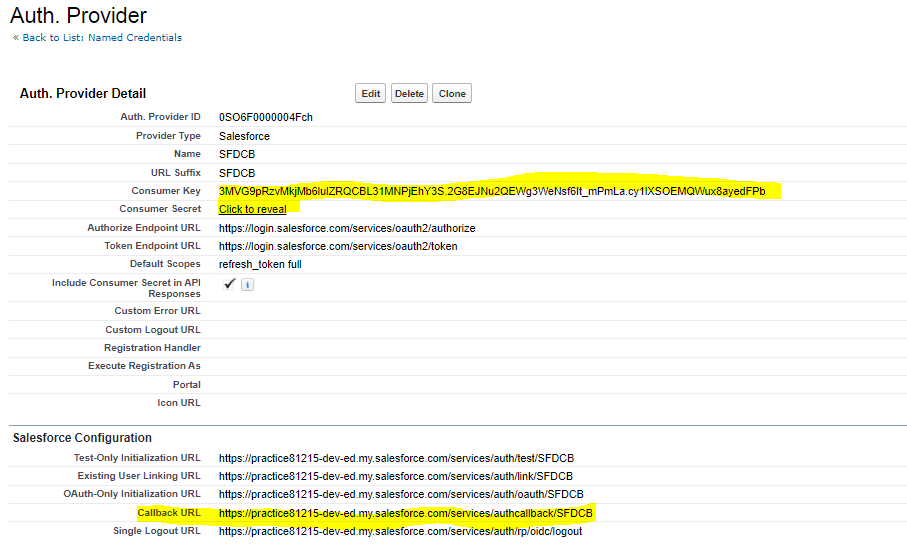Screen dimensions: 907x552
Task: Select Auth. Provider ID 0SO6F0000004Fch
Action: click(x=266, y=117)
